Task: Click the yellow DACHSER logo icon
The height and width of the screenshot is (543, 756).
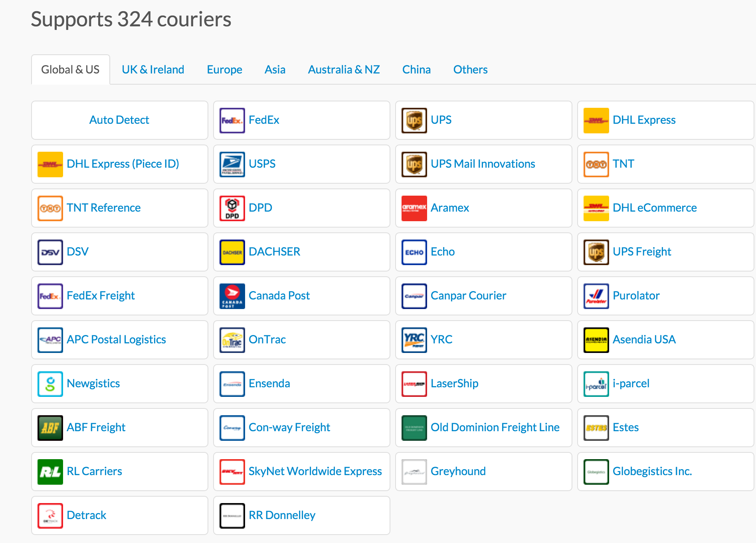Action: [x=232, y=252]
